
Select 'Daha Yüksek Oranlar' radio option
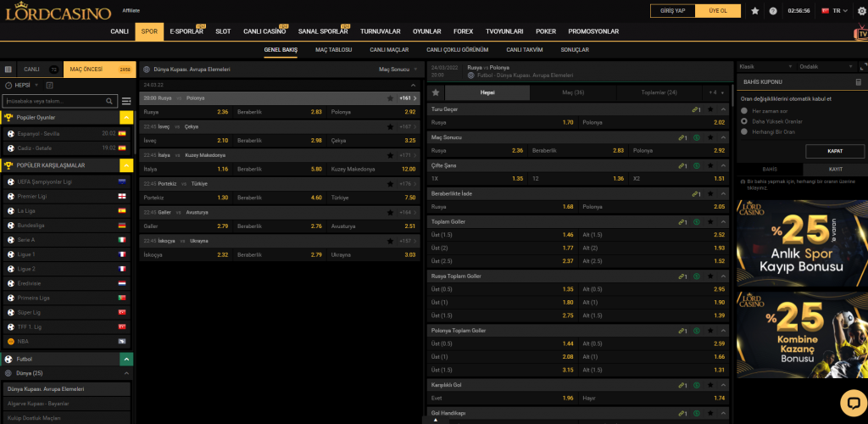tap(744, 121)
